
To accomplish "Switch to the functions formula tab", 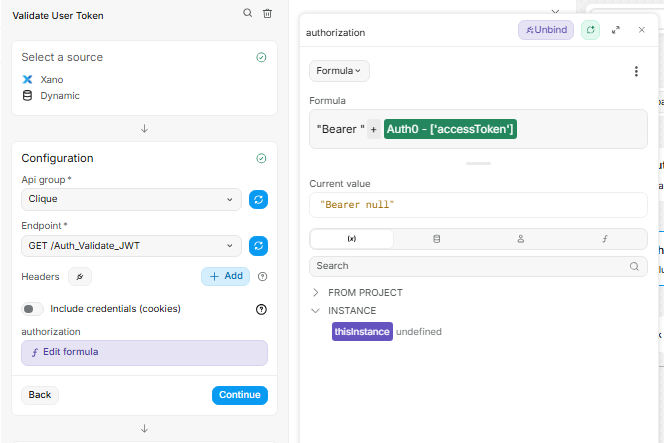I will click(605, 239).
